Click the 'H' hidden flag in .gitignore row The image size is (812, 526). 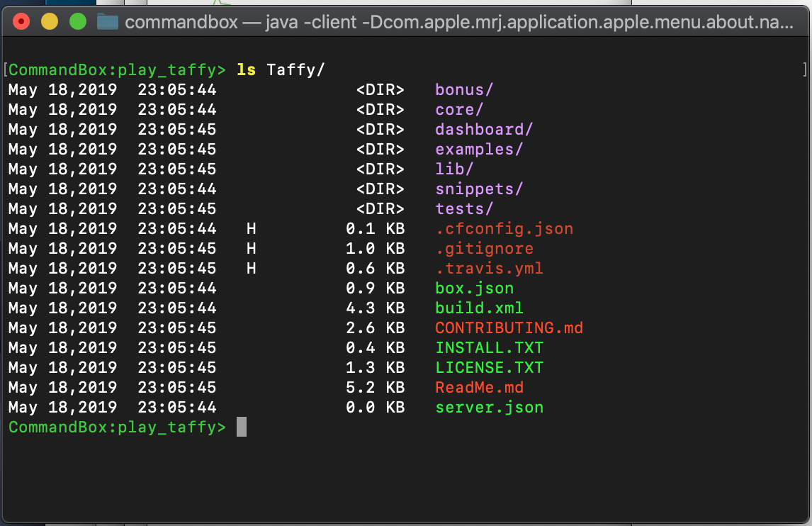click(x=251, y=248)
